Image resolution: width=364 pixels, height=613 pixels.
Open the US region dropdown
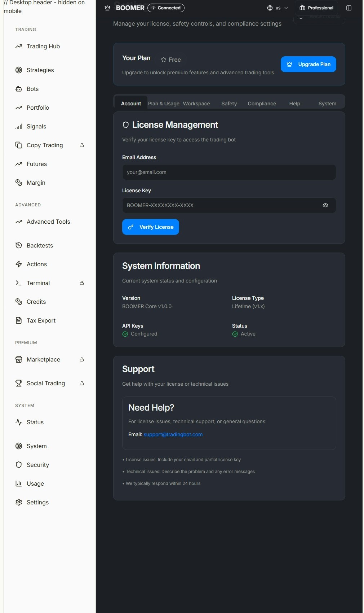point(278,8)
